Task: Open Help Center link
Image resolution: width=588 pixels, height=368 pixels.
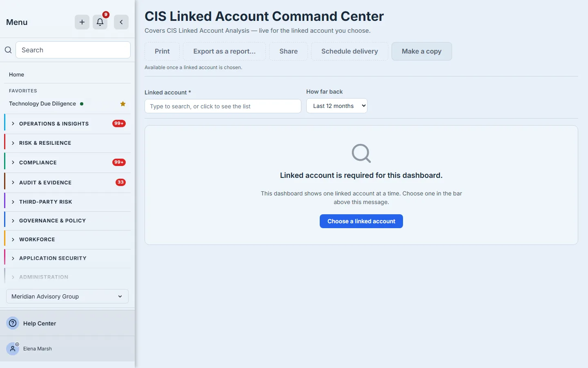Action: pyautogui.click(x=40, y=323)
